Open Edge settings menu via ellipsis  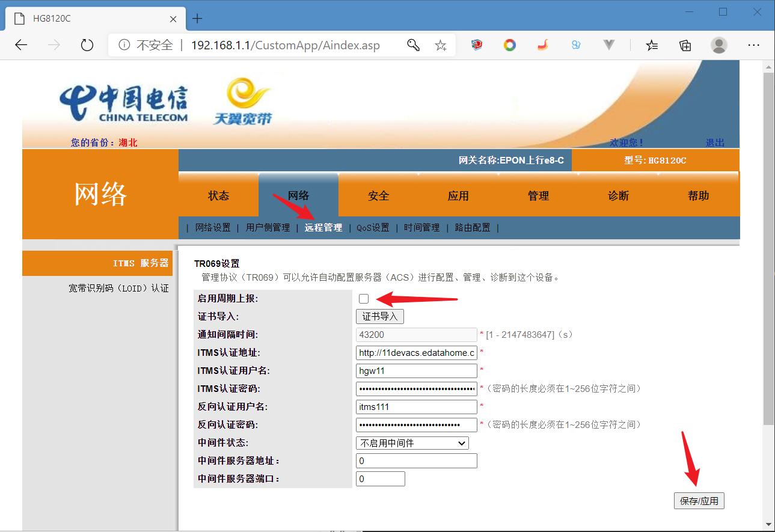(753, 44)
